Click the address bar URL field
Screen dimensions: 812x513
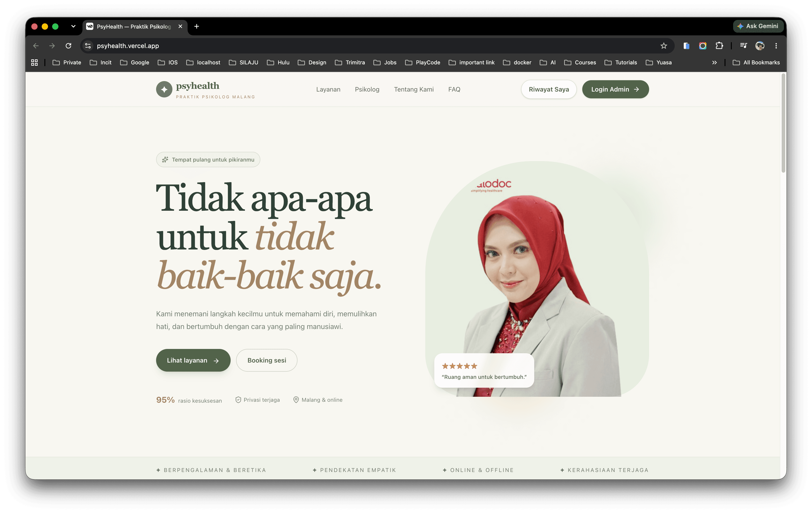tap(374, 46)
